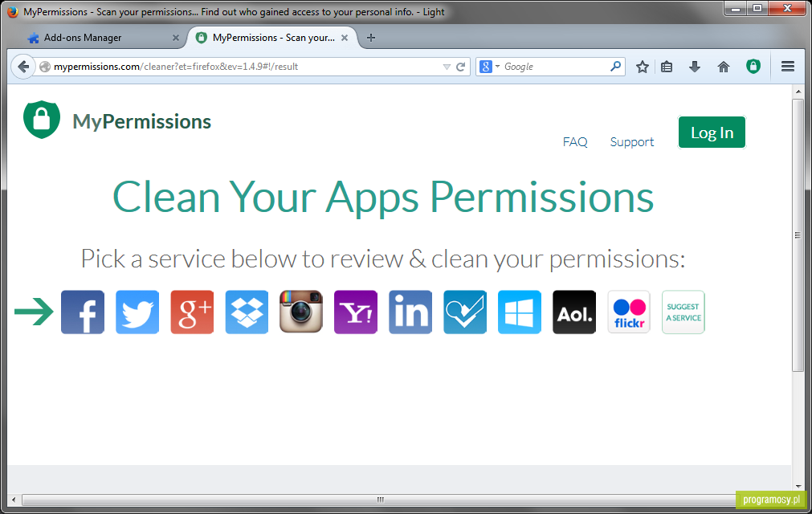Show bookmarks list icon
The image size is (812, 514).
(667, 66)
